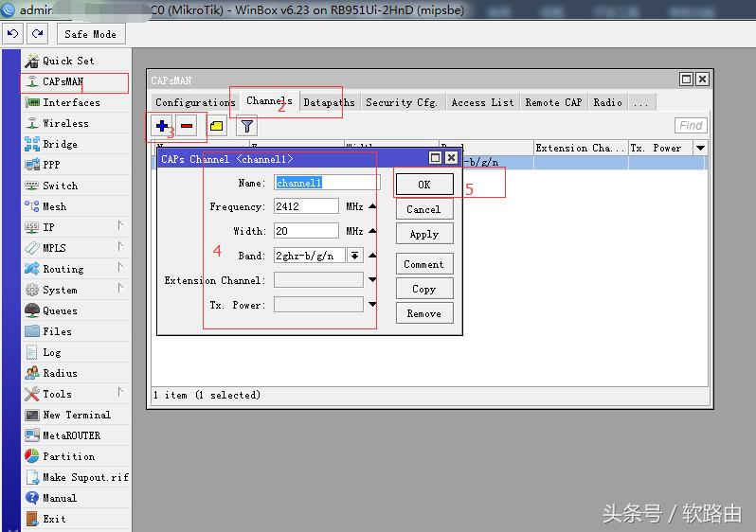The image size is (756, 532).
Task: Expand the Tx. Power field arrow
Action: point(372,305)
